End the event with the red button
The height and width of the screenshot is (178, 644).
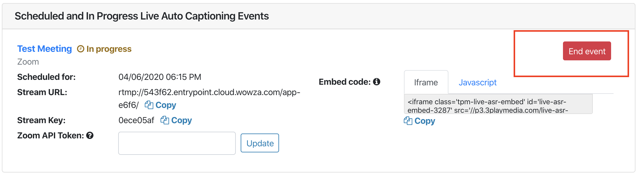(x=587, y=51)
